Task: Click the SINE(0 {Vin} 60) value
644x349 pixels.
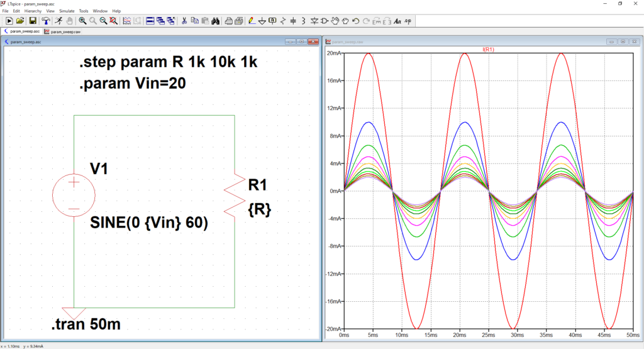Action: 149,223
